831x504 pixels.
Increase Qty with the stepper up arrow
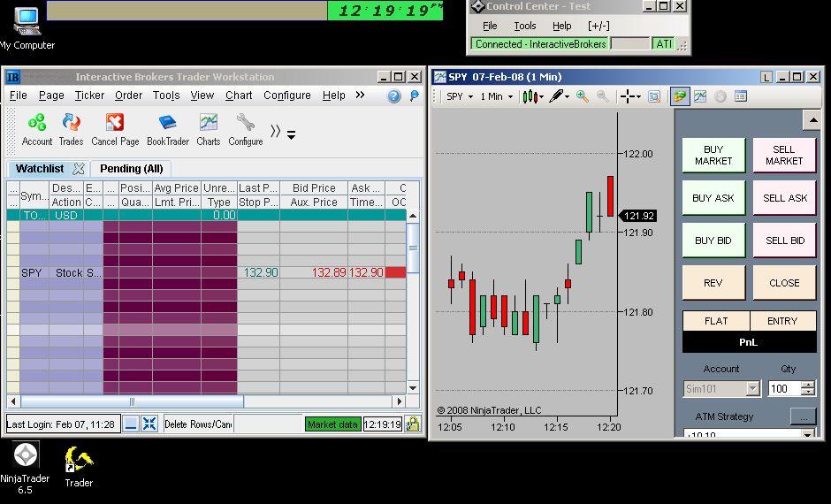(x=808, y=385)
